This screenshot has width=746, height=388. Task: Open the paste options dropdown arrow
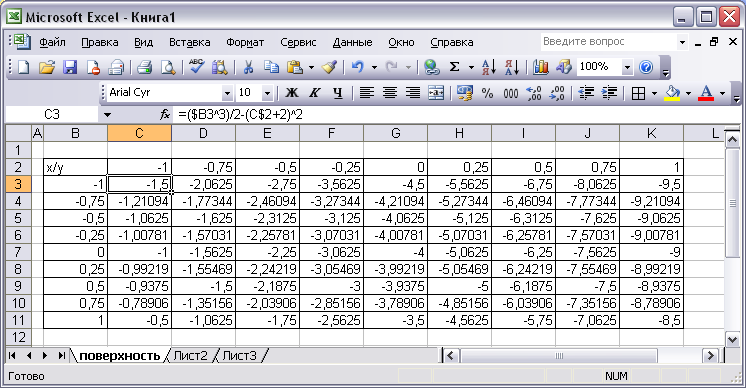[x=312, y=68]
